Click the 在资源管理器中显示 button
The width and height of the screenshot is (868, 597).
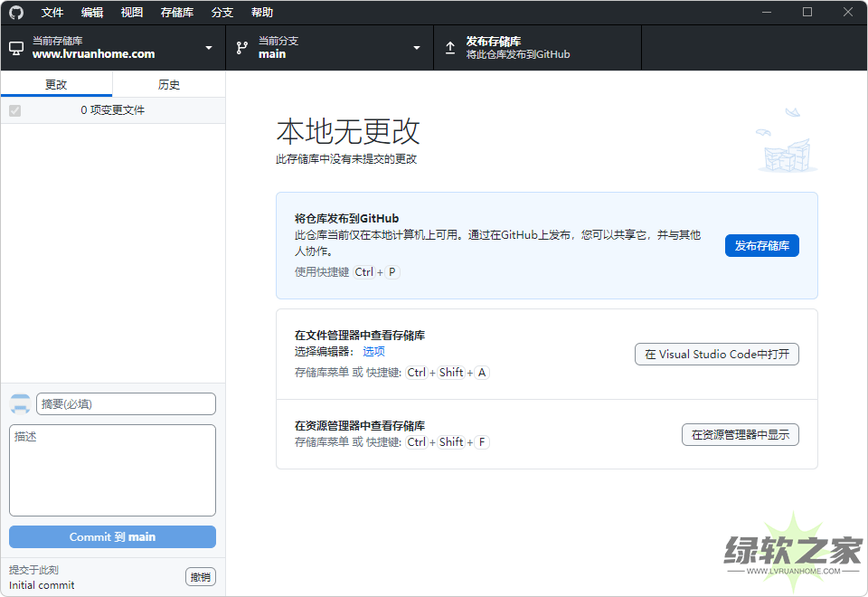pyautogui.click(x=740, y=435)
